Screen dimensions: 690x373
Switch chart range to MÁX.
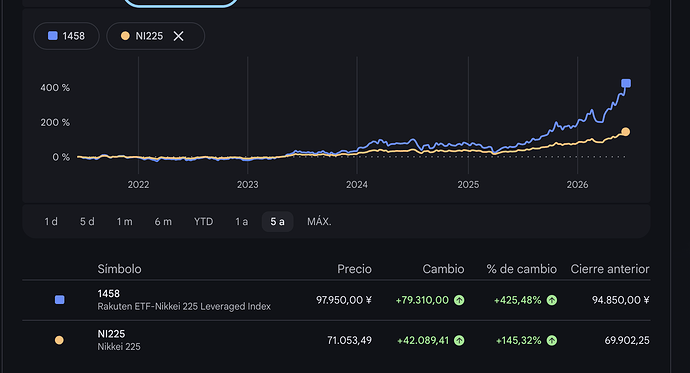[319, 222]
